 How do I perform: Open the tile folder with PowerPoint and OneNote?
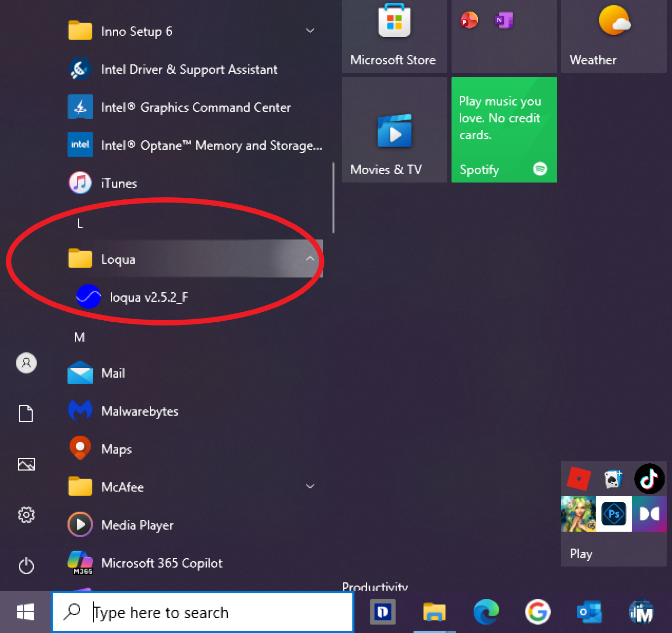click(x=504, y=35)
